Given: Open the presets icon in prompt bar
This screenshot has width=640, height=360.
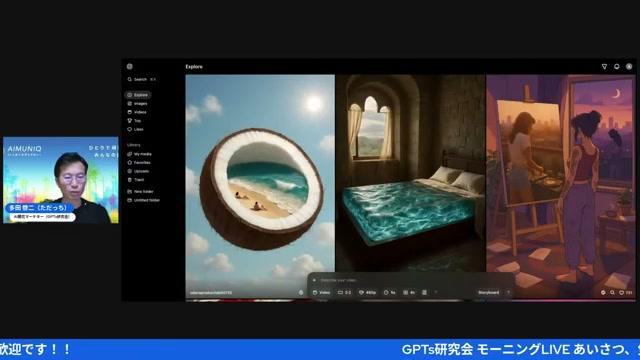Looking at the screenshot, I should pyautogui.click(x=424, y=293).
